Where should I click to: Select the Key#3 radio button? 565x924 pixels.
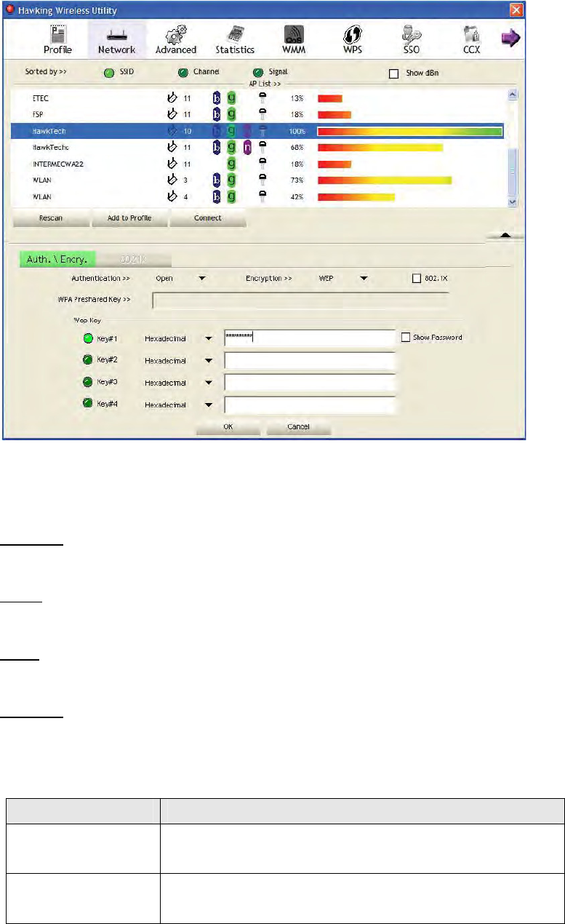pos(88,382)
